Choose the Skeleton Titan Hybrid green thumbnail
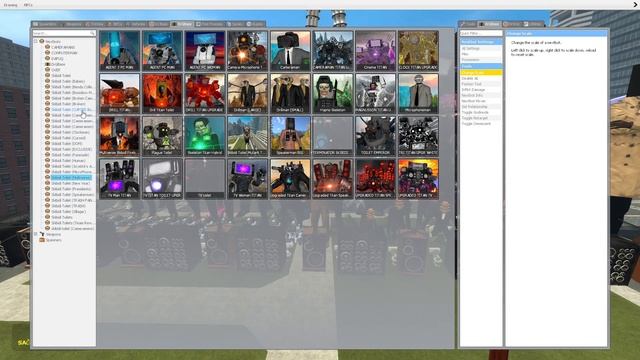The width and height of the screenshot is (640, 360). (204, 136)
